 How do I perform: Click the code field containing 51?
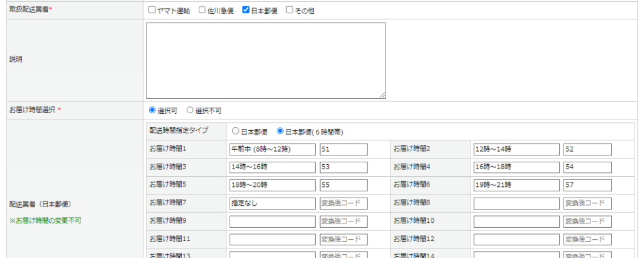coord(343,149)
